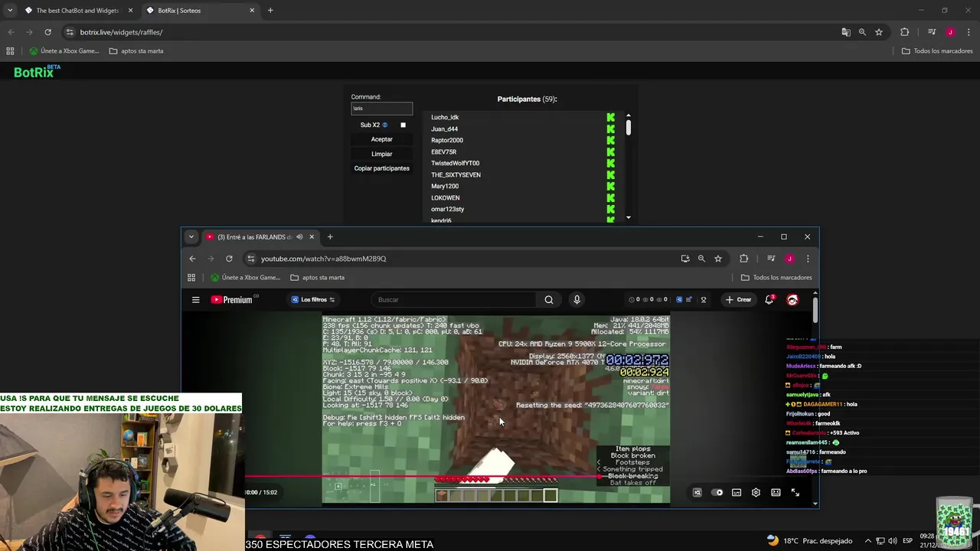Image resolution: width=980 pixels, height=551 pixels.
Task: Click Crear button on YouTube
Action: point(738,299)
